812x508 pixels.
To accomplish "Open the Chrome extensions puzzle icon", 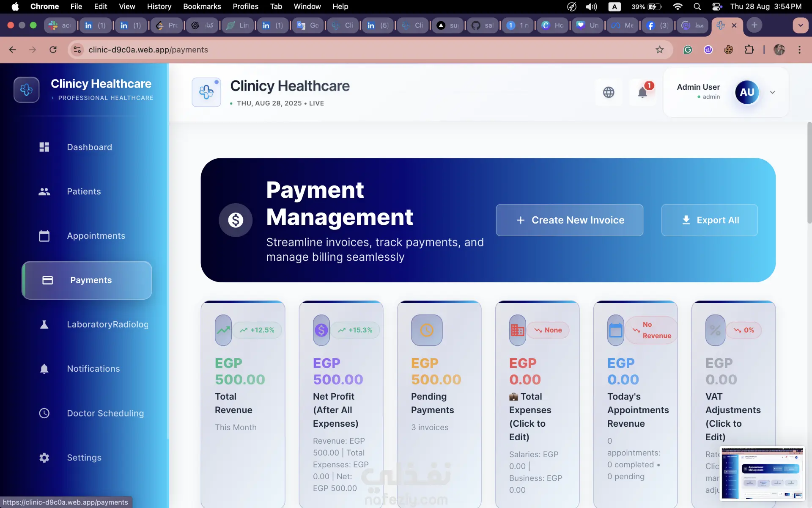I will click(x=749, y=50).
